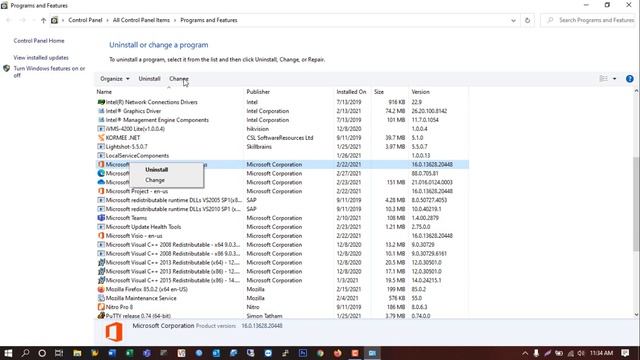Image resolution: width=640 pixels, height=360 pixels.
Task: Expand chevron after Control Panel breadcrumb
Action: point(107,20)
